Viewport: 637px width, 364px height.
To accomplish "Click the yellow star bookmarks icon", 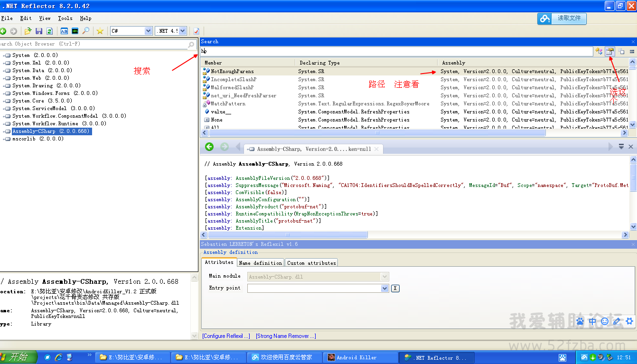I will (x=100, y=31).
